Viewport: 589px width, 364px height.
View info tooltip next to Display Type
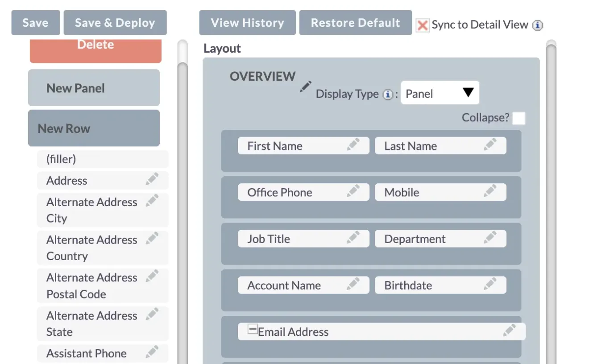tap(388, 94)
